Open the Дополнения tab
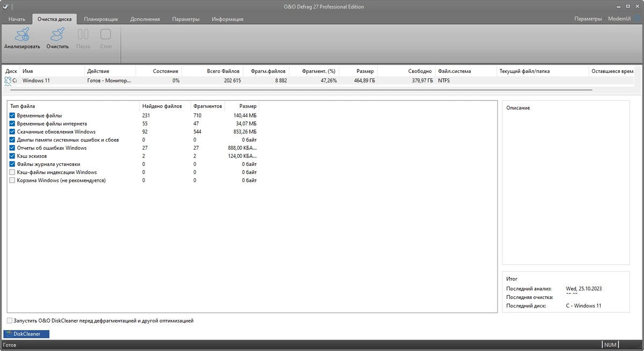Screen dimensions: 644x351 pyautogui.click(x=145, y=19)
